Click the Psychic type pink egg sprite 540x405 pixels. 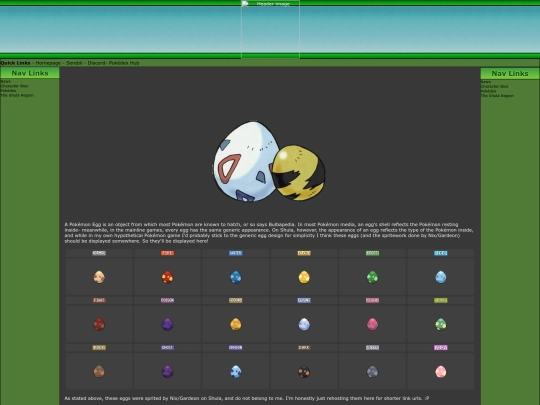372,324
